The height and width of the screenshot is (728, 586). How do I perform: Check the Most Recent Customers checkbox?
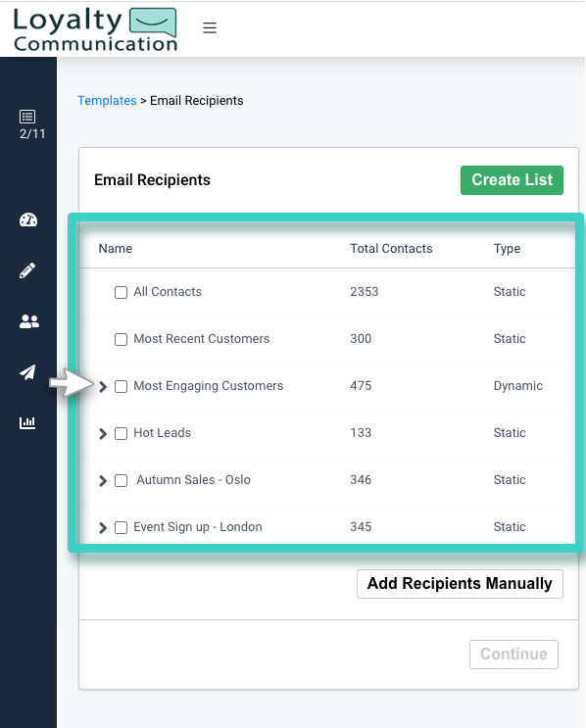(x=121, y=339)
